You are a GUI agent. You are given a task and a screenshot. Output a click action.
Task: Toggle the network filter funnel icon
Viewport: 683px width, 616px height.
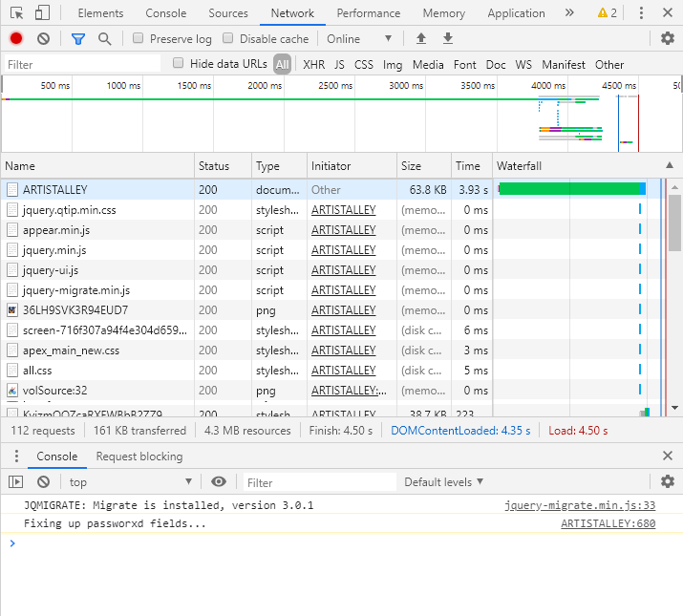point(78,38)
